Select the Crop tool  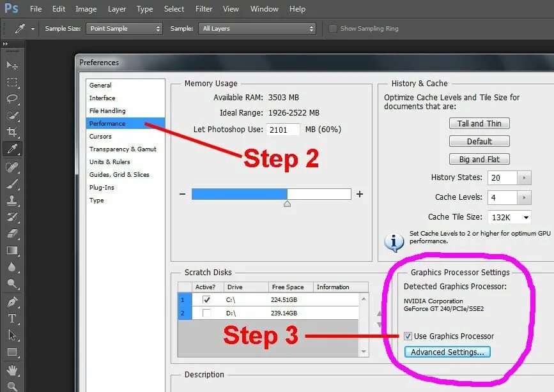(x=12, y=132)
